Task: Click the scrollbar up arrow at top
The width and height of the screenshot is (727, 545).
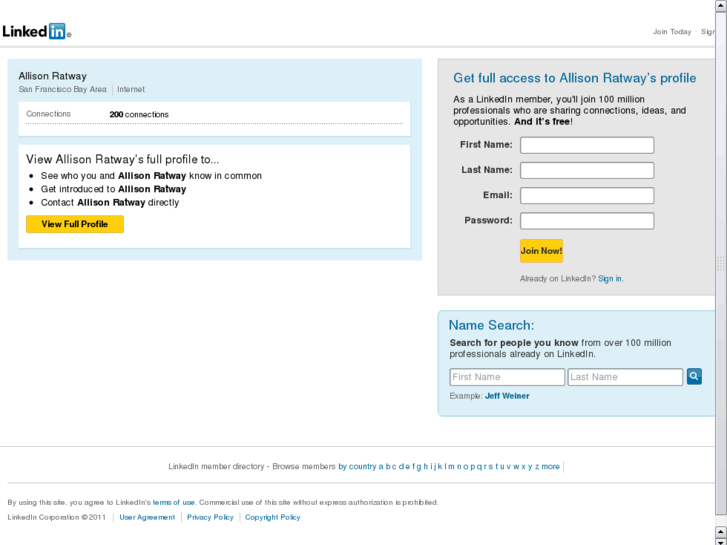Action: (721, 5)
